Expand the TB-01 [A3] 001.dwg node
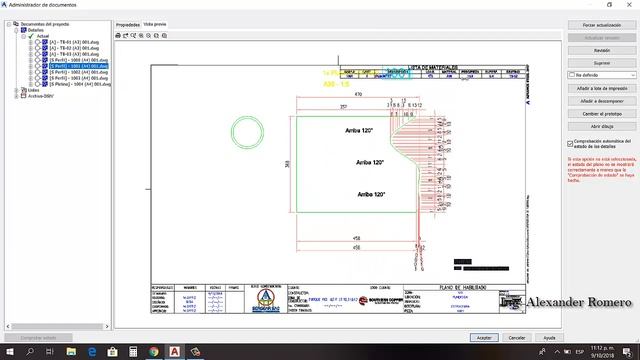The width and height of the screenshot is (640, 360). click(x=31, y=42)
